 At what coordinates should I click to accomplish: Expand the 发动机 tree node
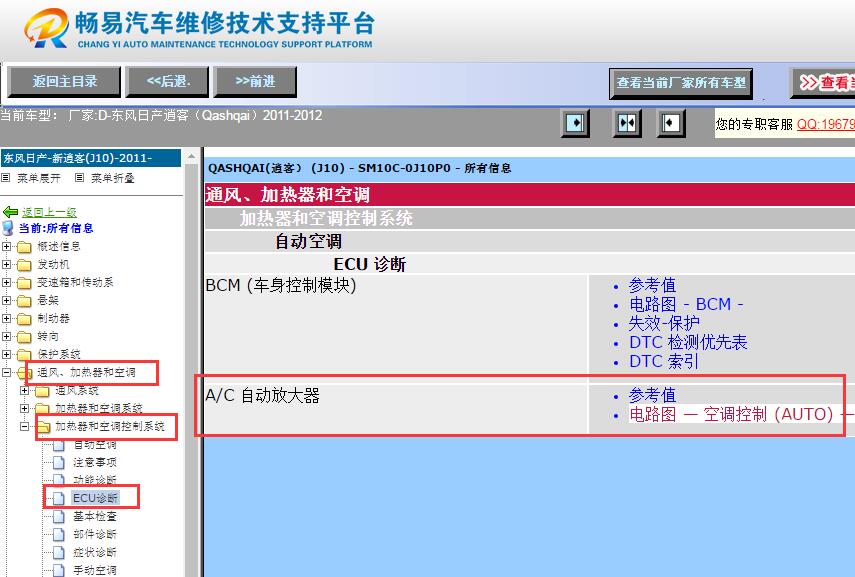click(6, 265)
